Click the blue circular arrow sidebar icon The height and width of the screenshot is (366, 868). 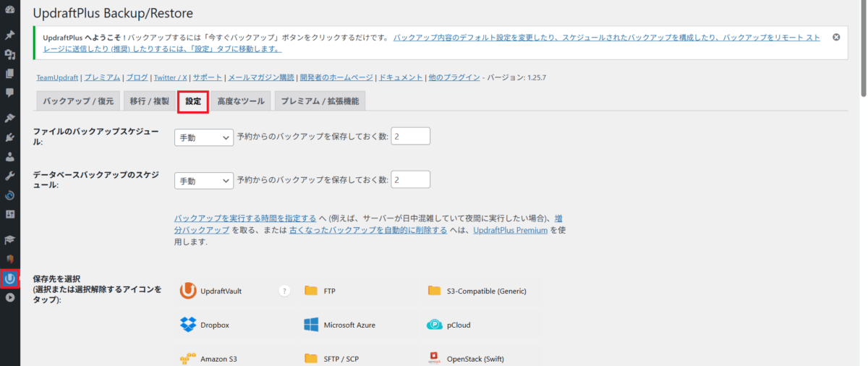(10, 195)
